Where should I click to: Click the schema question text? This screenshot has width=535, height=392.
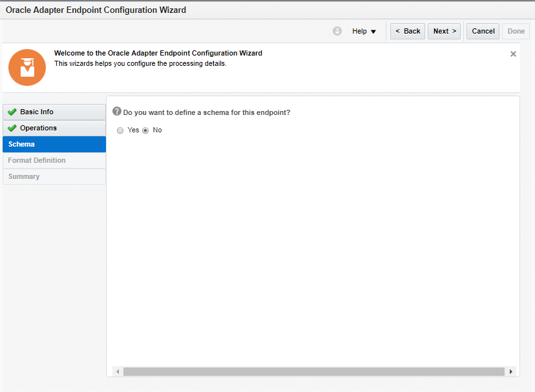(206, 112)
